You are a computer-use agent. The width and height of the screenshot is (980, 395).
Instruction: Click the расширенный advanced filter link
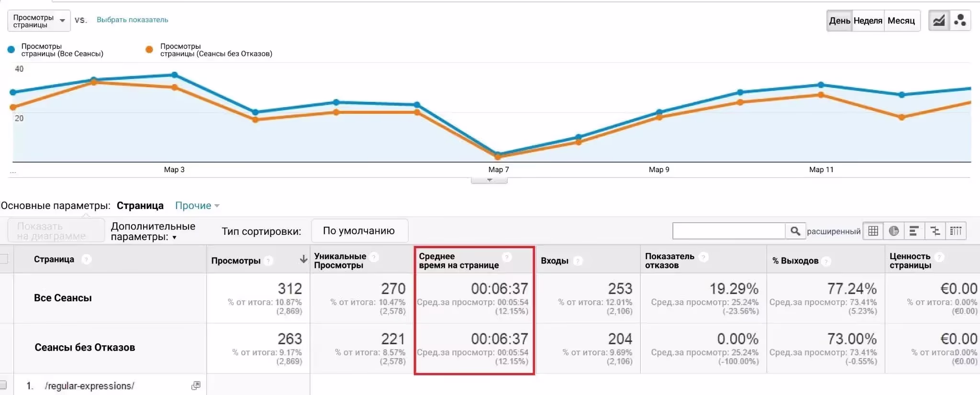[x=834, y=231]
